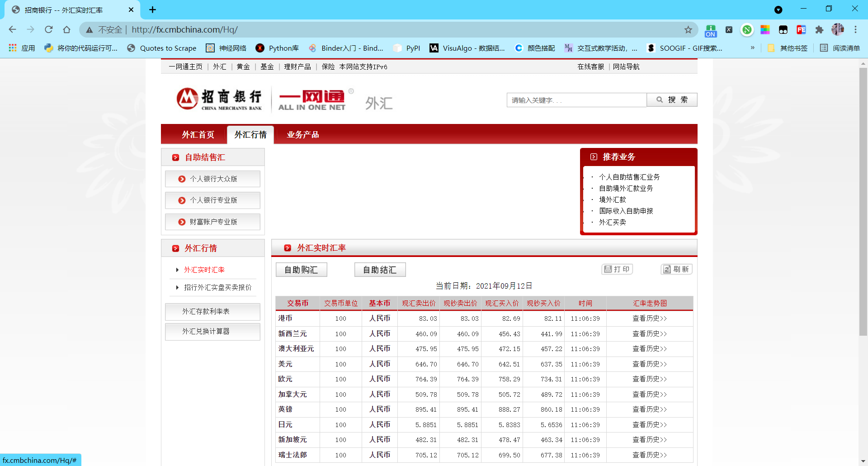Viewport: 868px width, 466px height.
Task: View 查看历史 for 英镑 row
Action: [650, 409]
